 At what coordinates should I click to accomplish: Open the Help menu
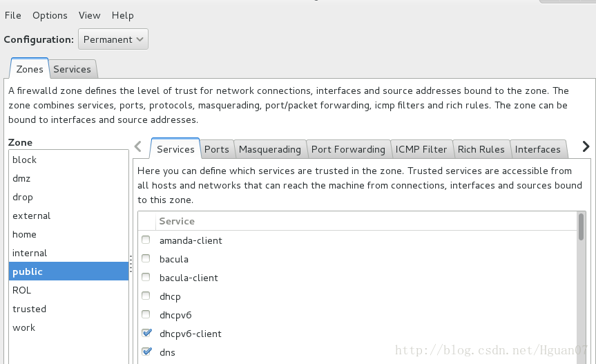tap(122, 16)
